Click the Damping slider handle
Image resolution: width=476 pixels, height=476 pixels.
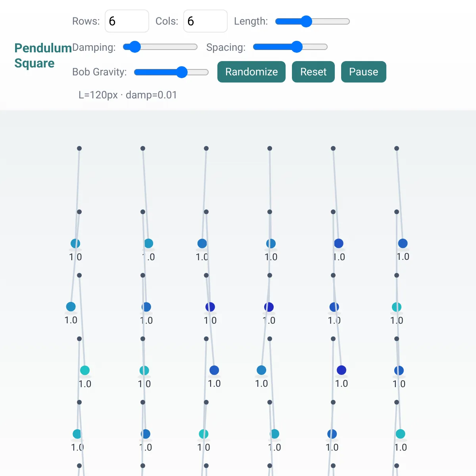pos(135,47)
